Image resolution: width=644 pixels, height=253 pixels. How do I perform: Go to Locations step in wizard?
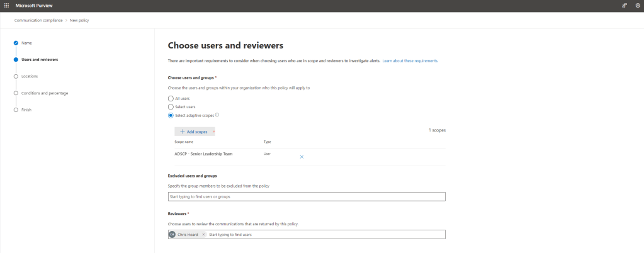pyautogui.click(x=30, y=76)
